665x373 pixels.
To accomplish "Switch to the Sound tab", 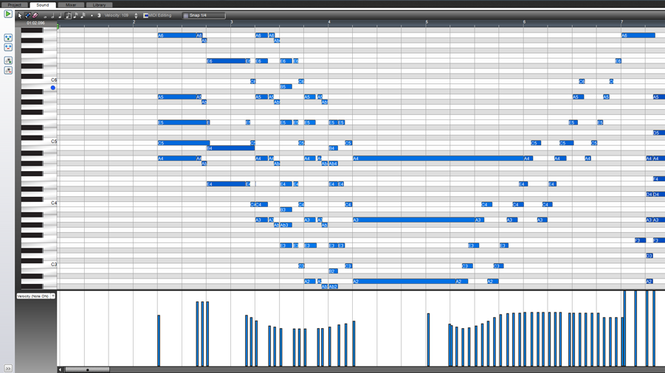I will tap(42, 5).
